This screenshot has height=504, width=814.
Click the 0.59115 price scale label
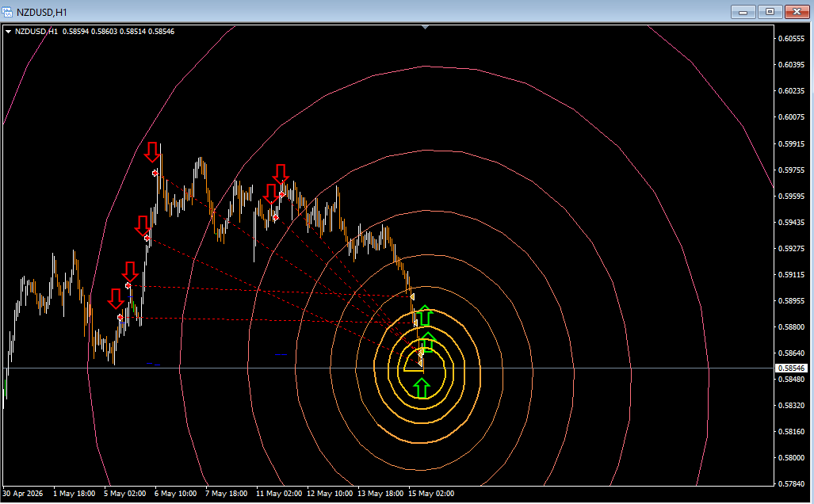tap(791, 274)
